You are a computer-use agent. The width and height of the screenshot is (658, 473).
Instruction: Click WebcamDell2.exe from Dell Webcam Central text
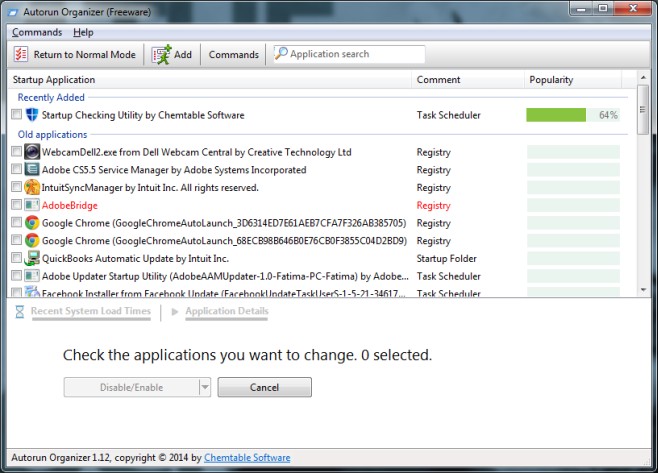click(196, 152)
